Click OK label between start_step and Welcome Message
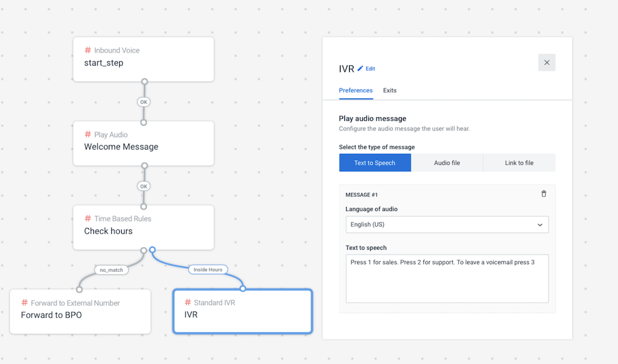The image size is (618, 364). coord(144,102)
